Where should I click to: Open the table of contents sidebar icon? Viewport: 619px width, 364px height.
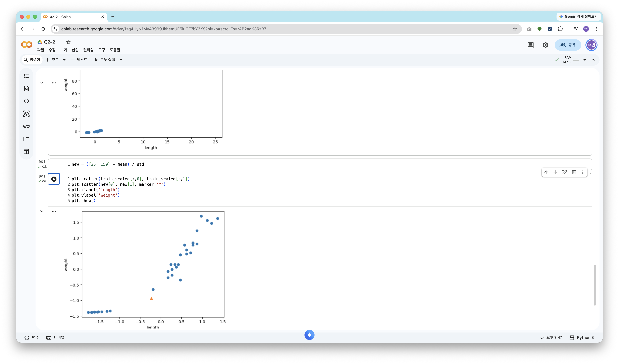[26, 76]
